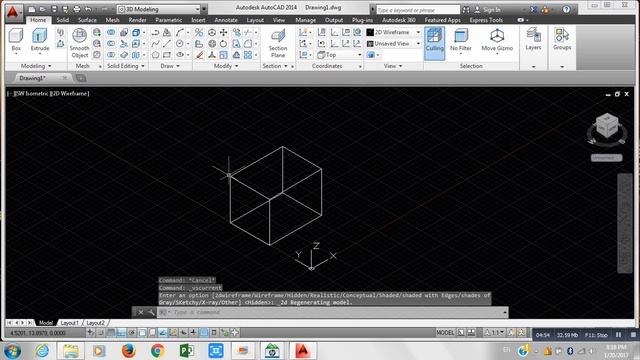Switch to the Surface ribbon tab

tap(87, 20)
